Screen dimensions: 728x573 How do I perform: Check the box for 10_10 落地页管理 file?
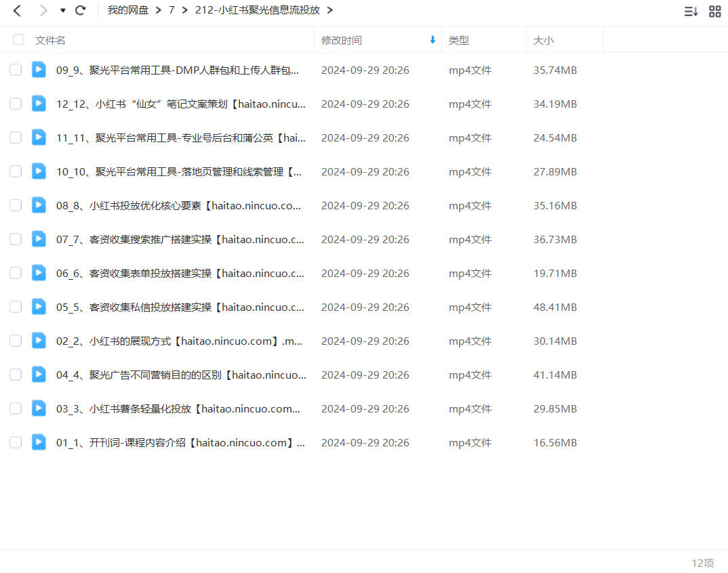click(x=16, y=171)
